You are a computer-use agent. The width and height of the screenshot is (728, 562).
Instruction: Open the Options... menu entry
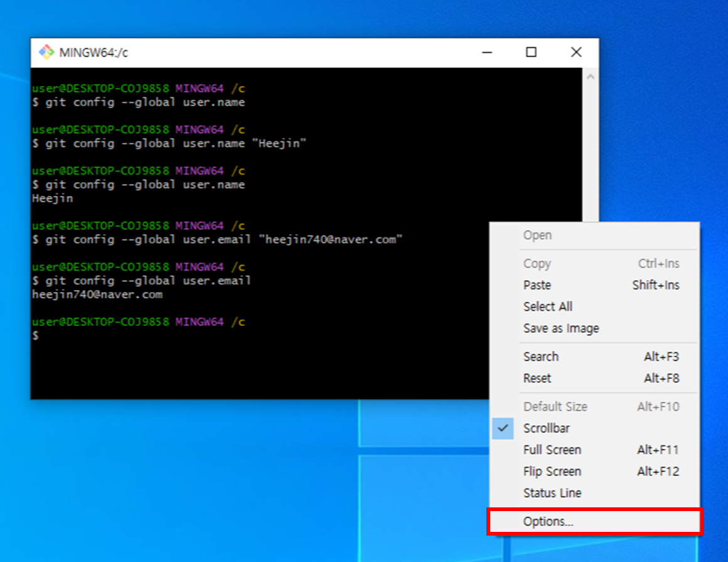[x=595, y=522]
